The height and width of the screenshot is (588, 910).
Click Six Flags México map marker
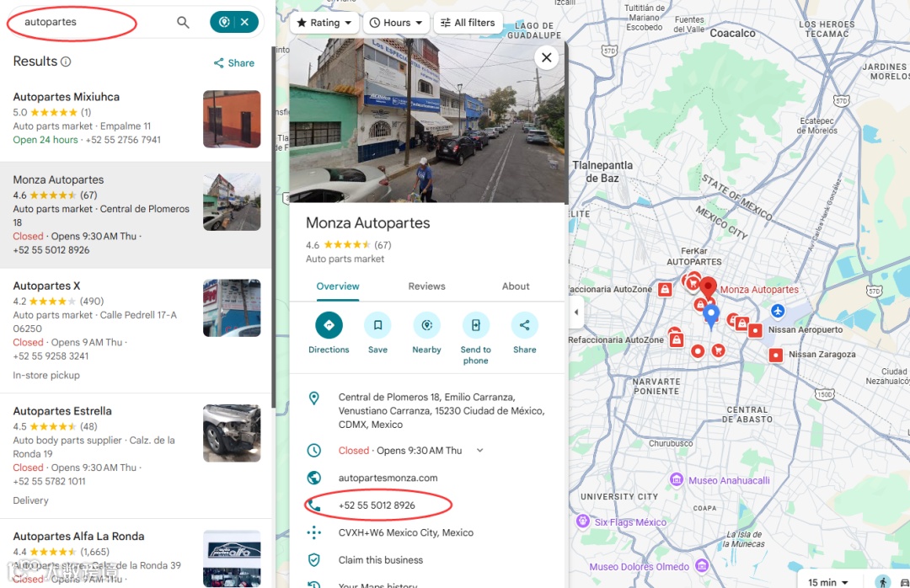583,521
